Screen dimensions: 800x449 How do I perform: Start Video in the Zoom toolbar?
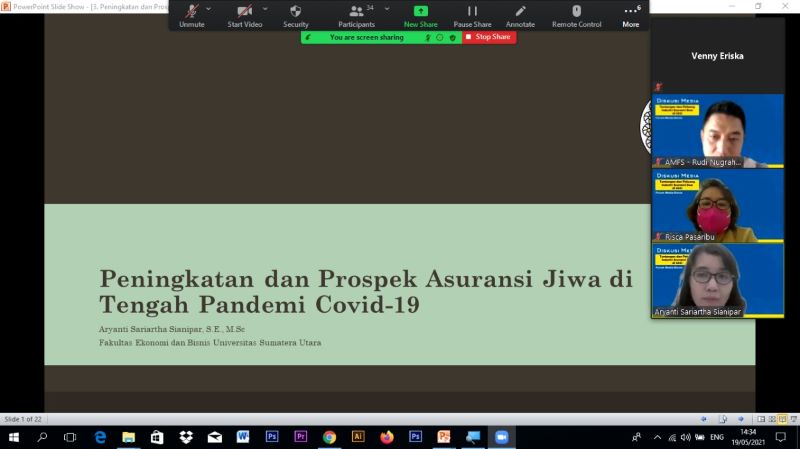[x=244, y=16]
